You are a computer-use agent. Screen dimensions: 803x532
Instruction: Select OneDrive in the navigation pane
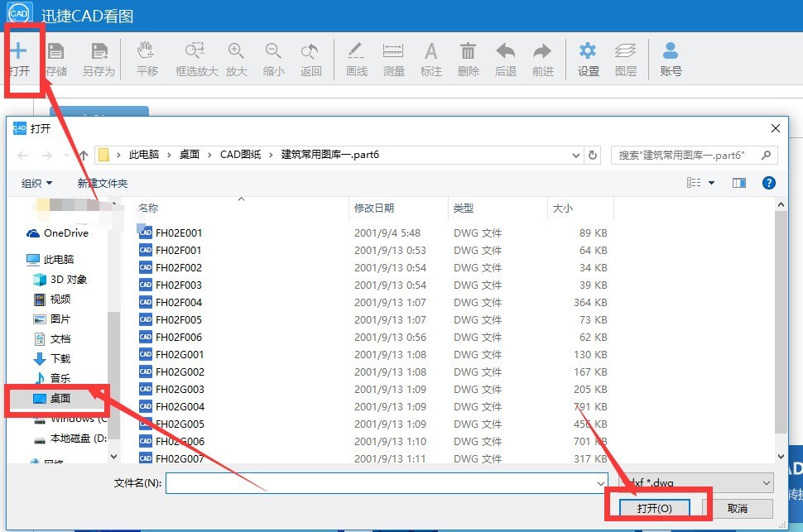point(65,233)
